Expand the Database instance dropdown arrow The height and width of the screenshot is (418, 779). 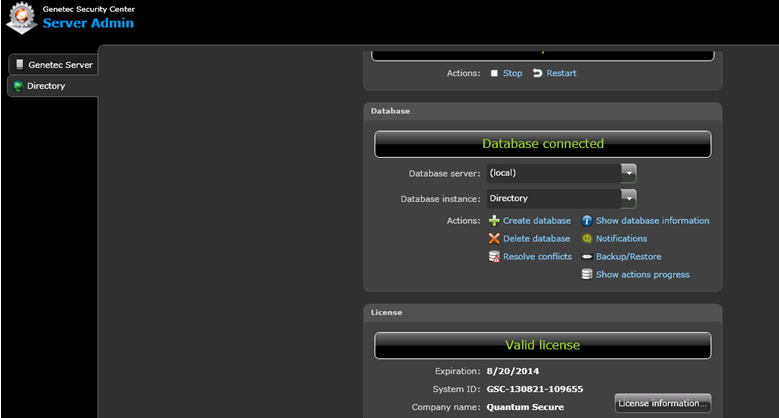click(x=628, y=199)
